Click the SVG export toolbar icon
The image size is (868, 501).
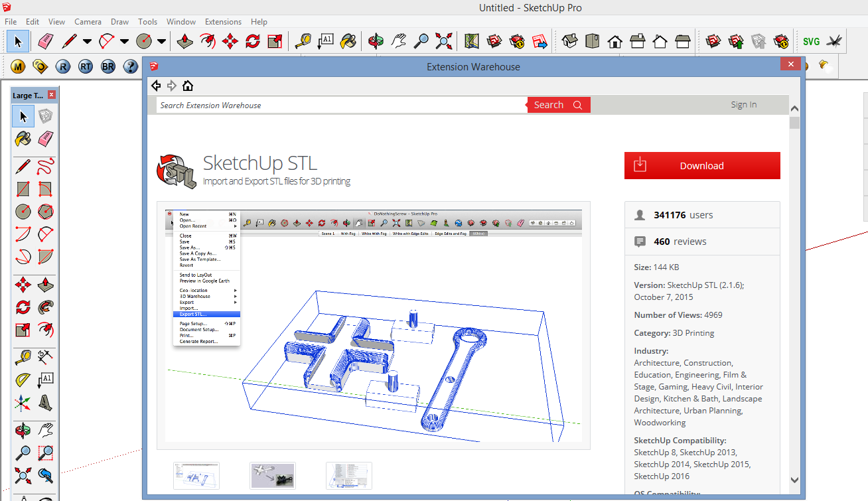pyautogui.click(x=811, y=41)
